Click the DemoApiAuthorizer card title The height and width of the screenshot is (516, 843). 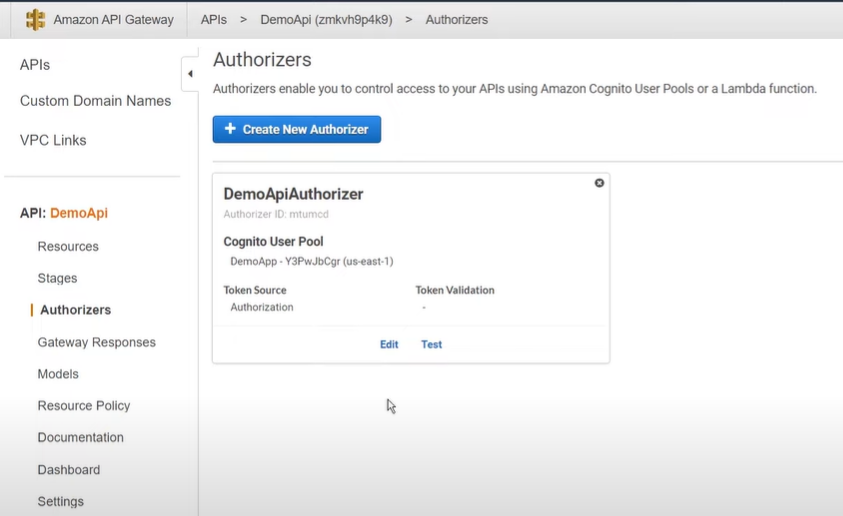click(x=294, y=194)
